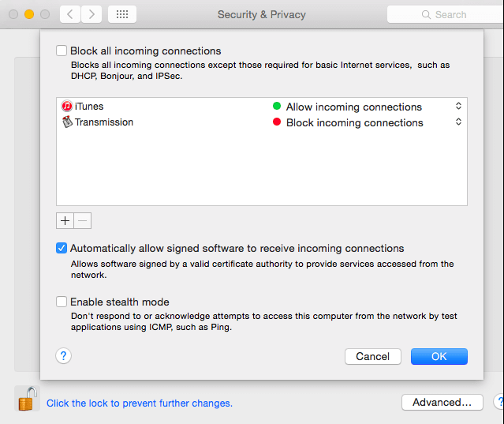Screen dimensions: 504x424
Task: Click the Transmission app icon in list
Action: [67, 122]
